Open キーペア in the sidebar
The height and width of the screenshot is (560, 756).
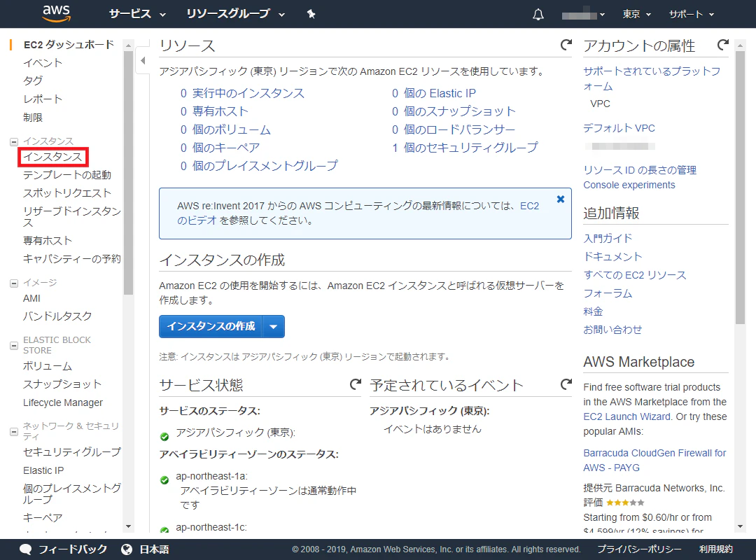click(x=43, y=517)
